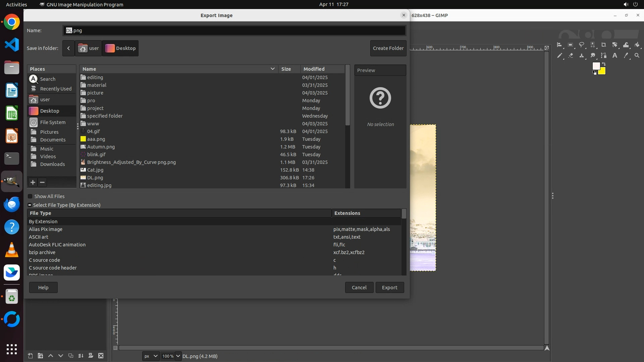This screenshot has width=644, height=362.
Task: Open Recently Used in Places
Action: pos(55,89)
